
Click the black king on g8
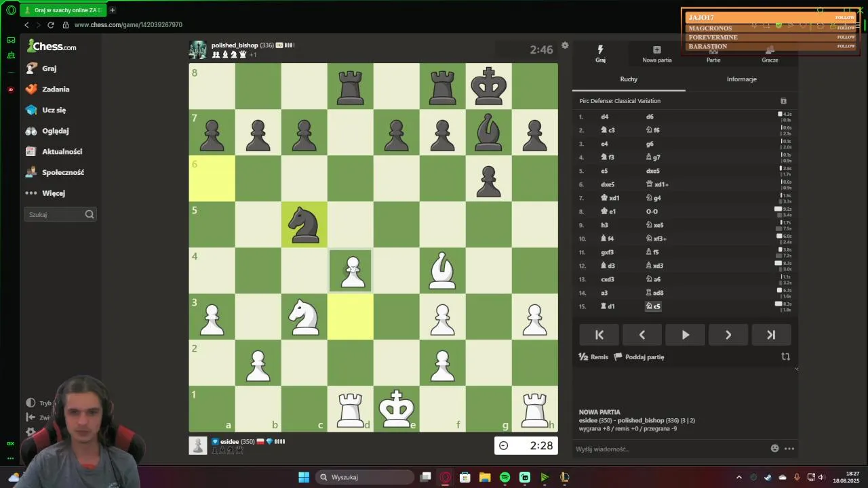(x=488, y=86)
